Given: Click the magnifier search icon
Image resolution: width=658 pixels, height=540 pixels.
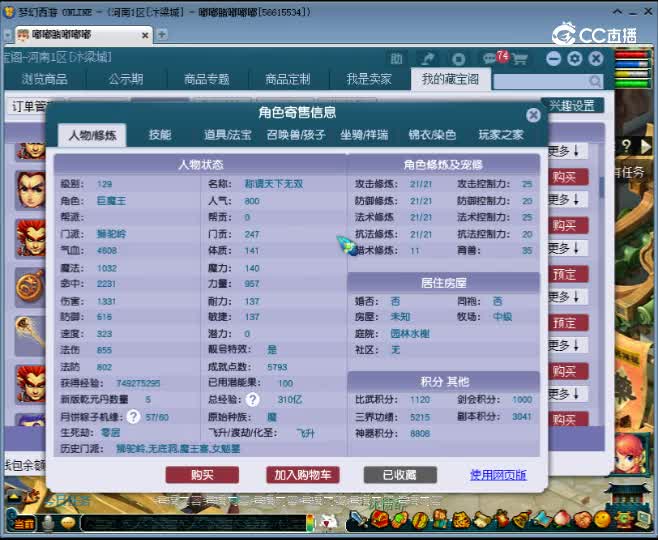Looking at the screenshot, I should pos(594,81).
